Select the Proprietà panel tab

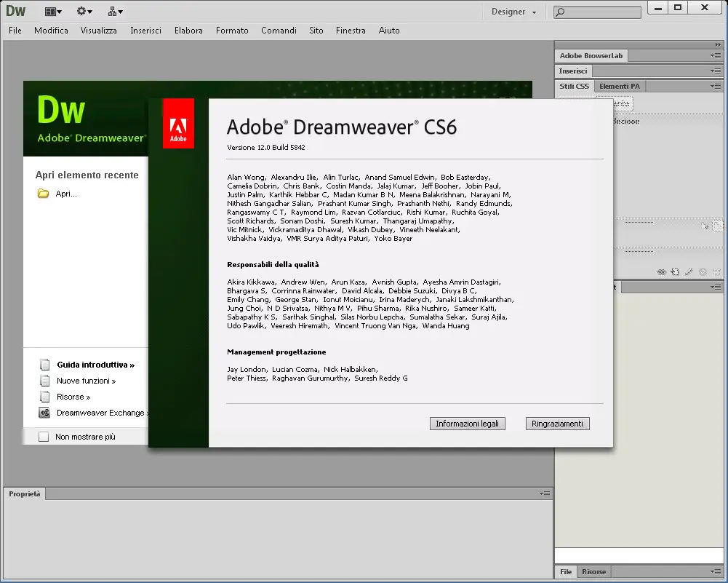(x=25, y=493)
